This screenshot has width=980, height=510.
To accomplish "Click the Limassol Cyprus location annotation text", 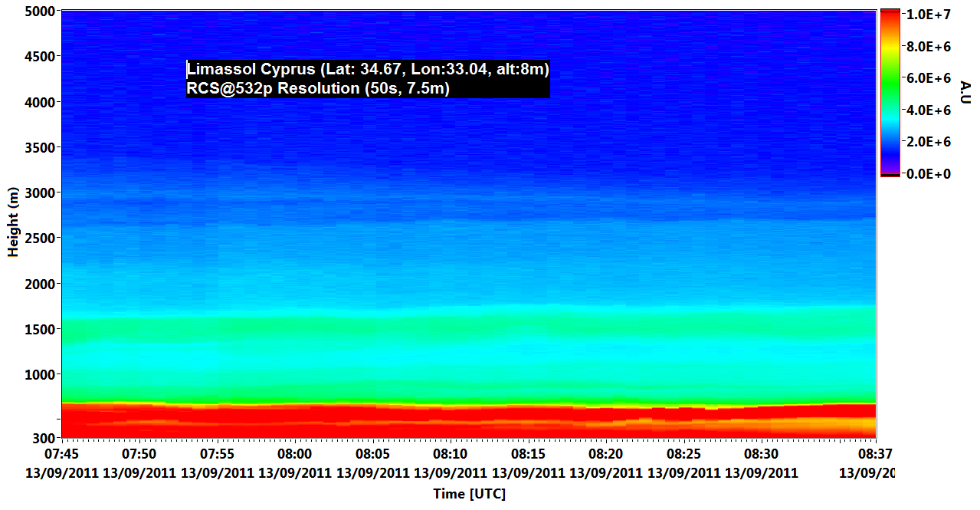I will click(368, 70).
